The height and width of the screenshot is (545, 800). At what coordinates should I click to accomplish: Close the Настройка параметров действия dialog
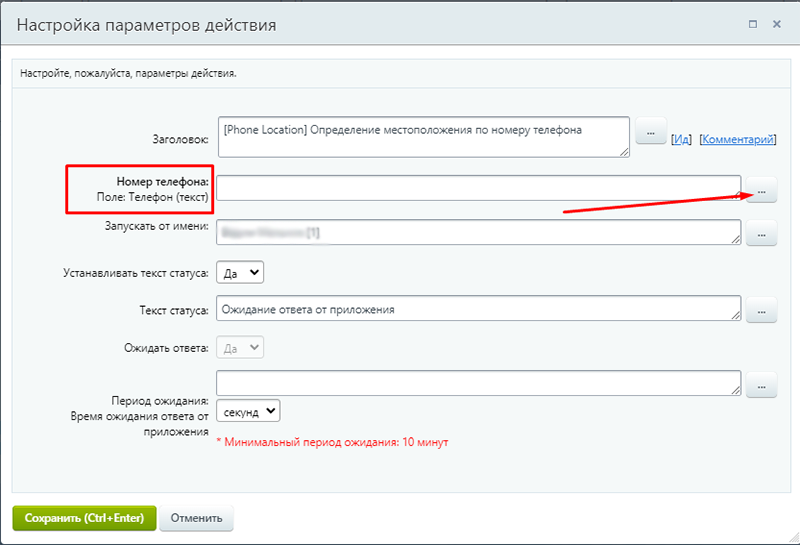tap(778, 22)
